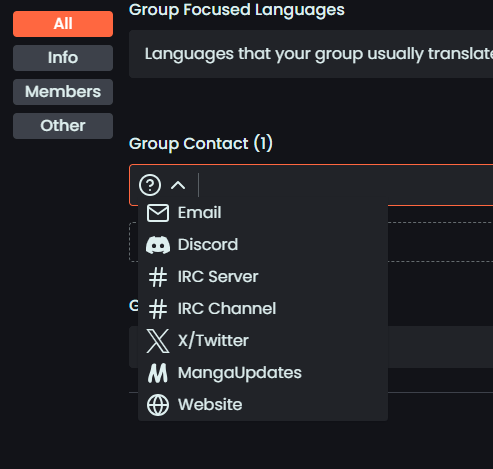The width and height of the screenshot is (493, 469).
Task: Show the Other section tab
Action: coord(63,126)
